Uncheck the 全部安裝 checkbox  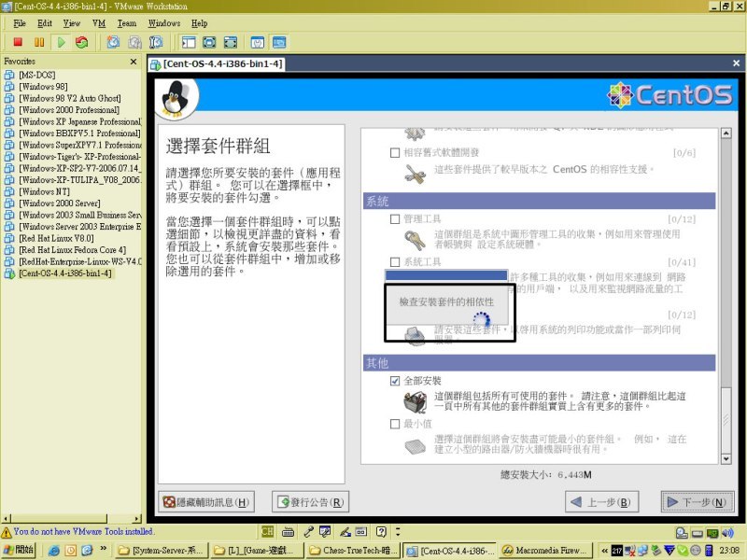[395, 381]
